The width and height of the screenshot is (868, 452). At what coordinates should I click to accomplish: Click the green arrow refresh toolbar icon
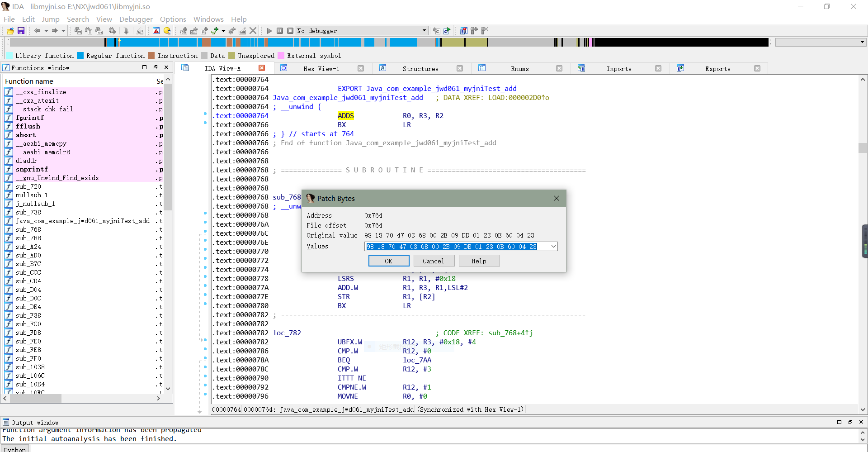447,31
